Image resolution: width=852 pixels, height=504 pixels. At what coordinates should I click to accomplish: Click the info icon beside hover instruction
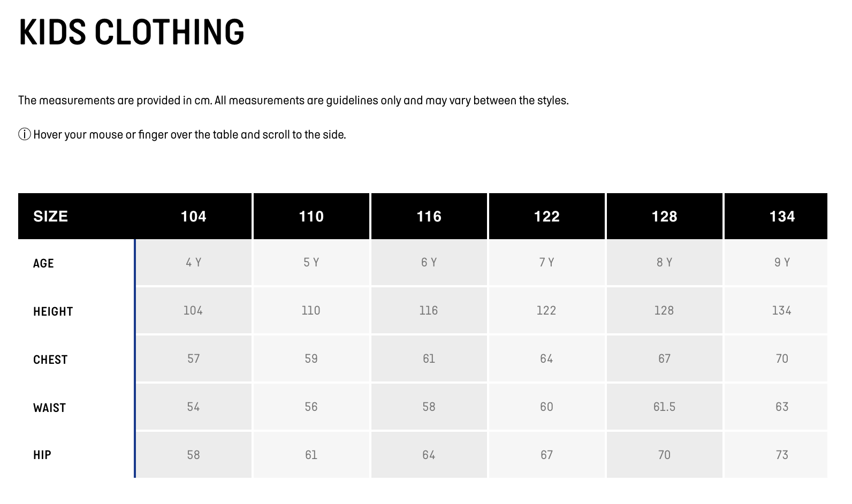(x=24, y=134)
